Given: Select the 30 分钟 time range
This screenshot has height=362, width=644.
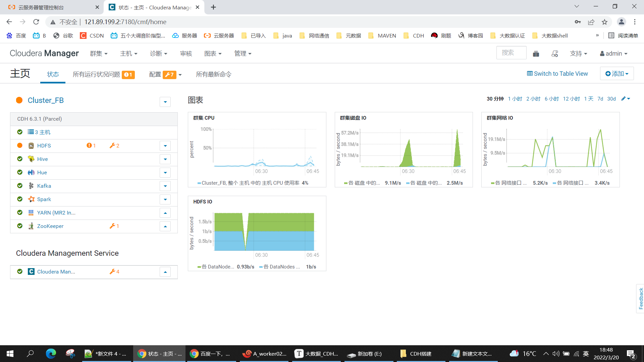Looking at the screenshot, I should [x=495, y=99].
